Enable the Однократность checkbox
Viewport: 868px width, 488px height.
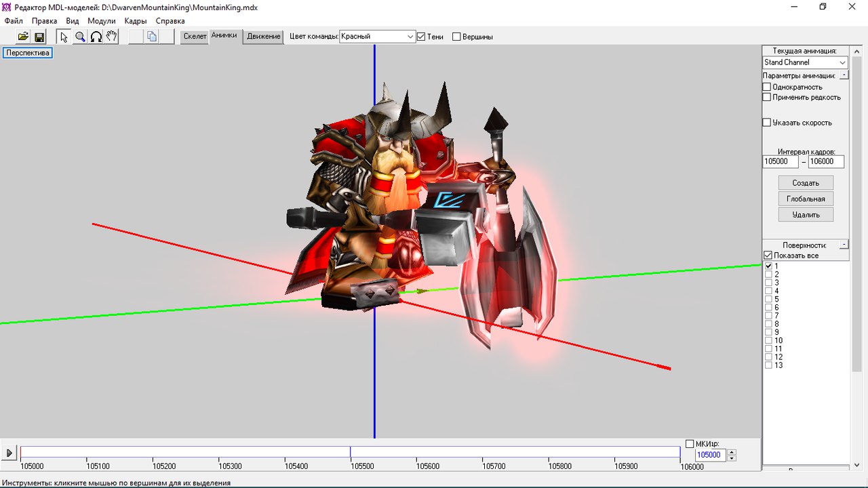tap(767, 87)
